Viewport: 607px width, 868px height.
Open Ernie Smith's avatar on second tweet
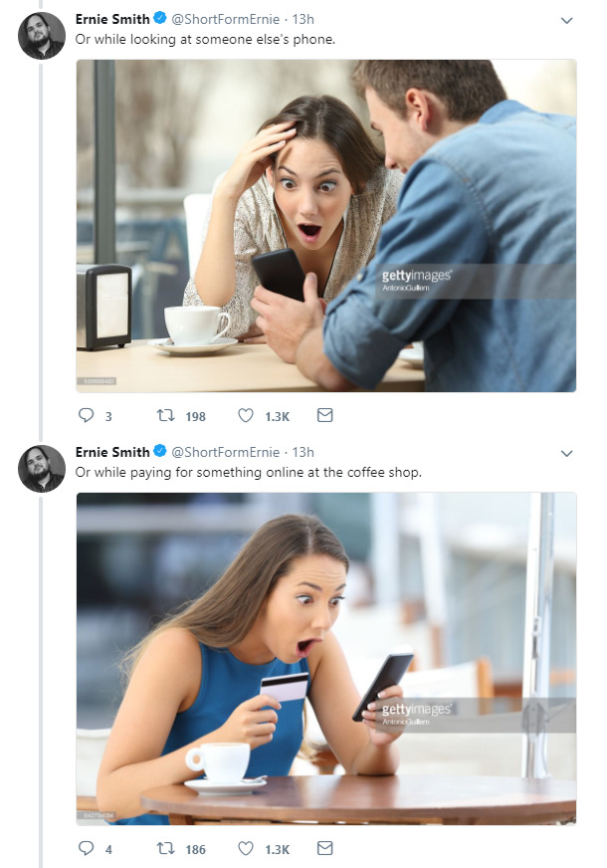[42, 469]
